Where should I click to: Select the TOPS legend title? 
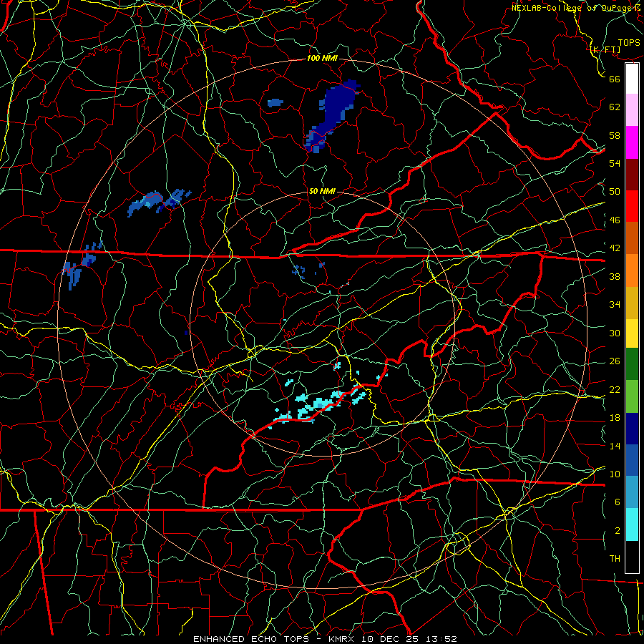pyautogui.click(x=629, y=43)
